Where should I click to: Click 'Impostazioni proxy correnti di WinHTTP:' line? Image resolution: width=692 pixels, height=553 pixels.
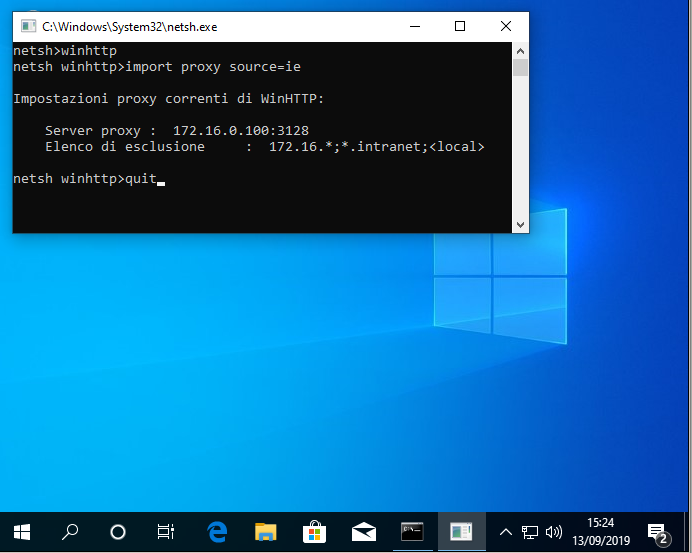(168, 99)
